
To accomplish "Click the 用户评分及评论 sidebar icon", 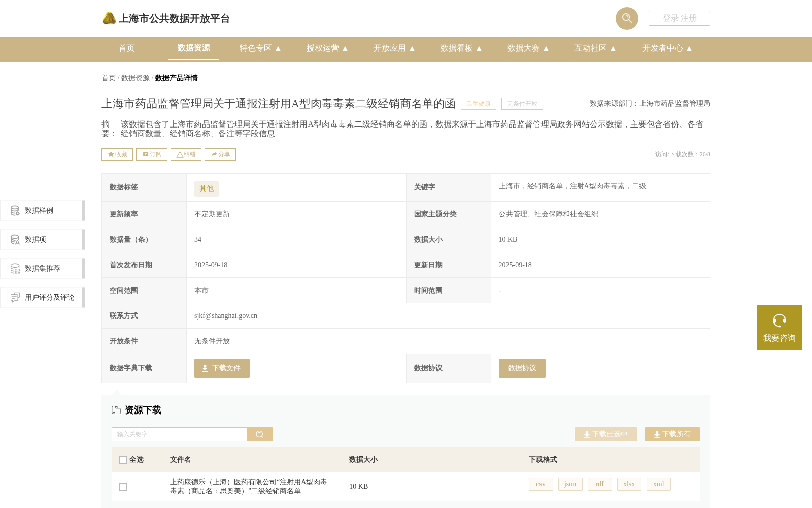I will 15,297.
